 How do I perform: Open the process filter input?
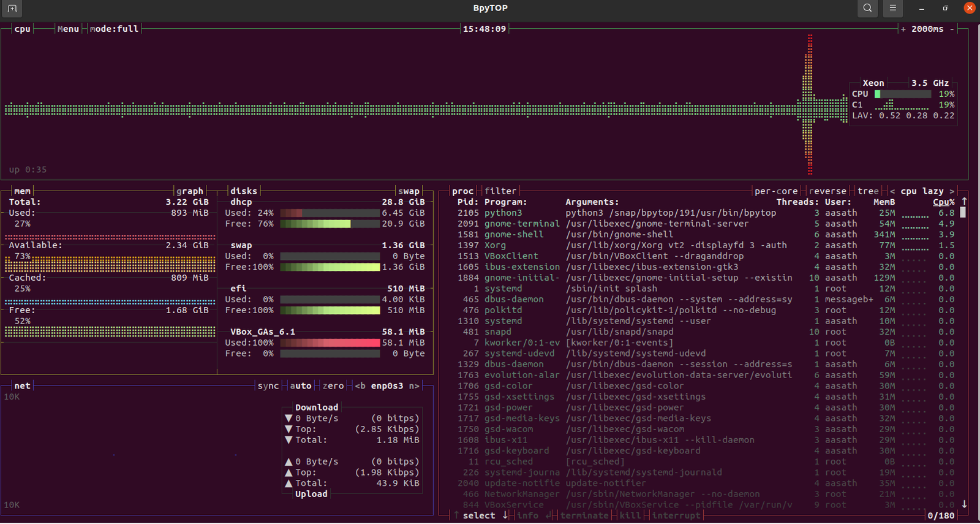pyautogui.click(x=500, y=191)
